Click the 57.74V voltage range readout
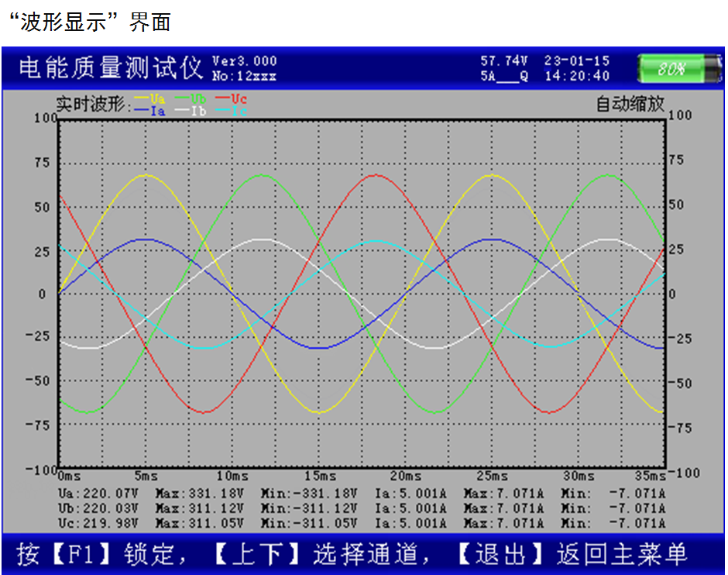Screen dimensions: 728x575 [x=504, y=61]
